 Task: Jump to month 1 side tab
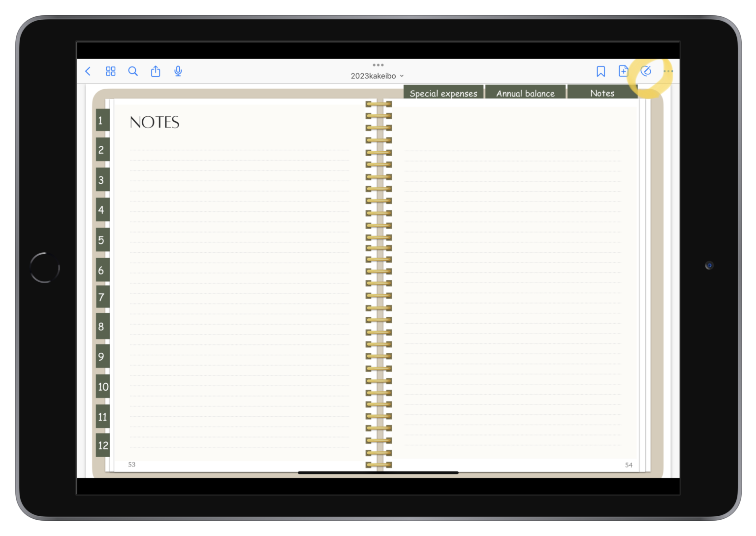point(102,121)
